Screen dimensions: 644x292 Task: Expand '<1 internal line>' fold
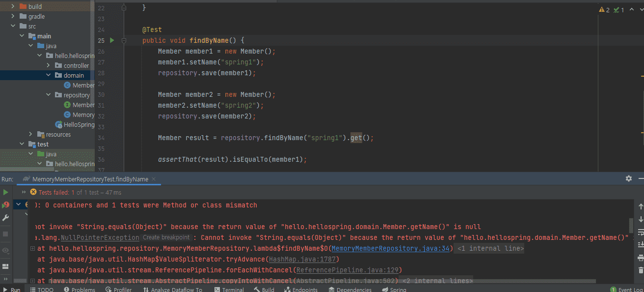click(x=490, y=249)
